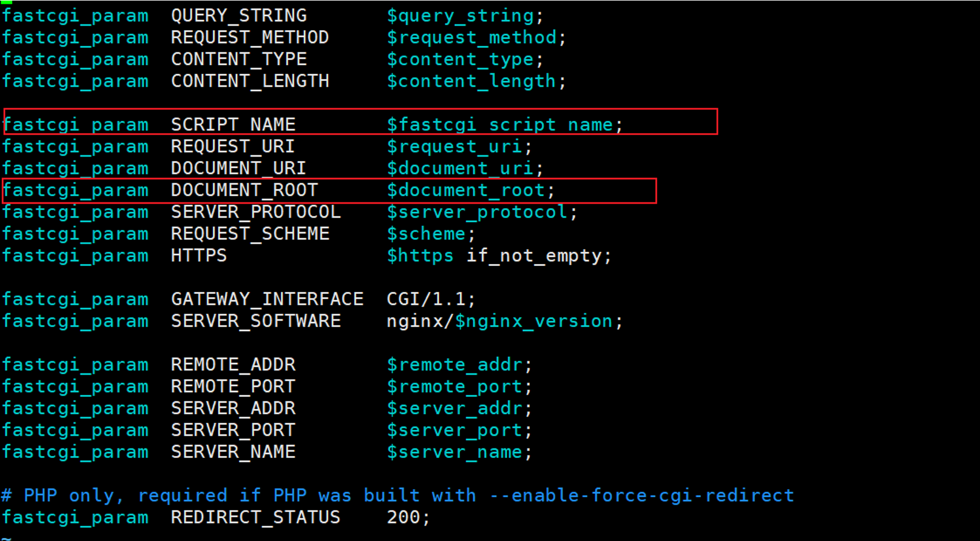Click the CGI/1.1 value
The height and width of the screenshot is (541, 980).
click(426, 300)
